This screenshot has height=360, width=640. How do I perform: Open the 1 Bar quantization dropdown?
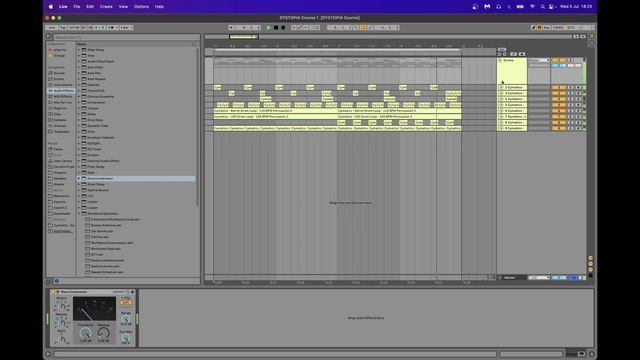click(127, 28)
